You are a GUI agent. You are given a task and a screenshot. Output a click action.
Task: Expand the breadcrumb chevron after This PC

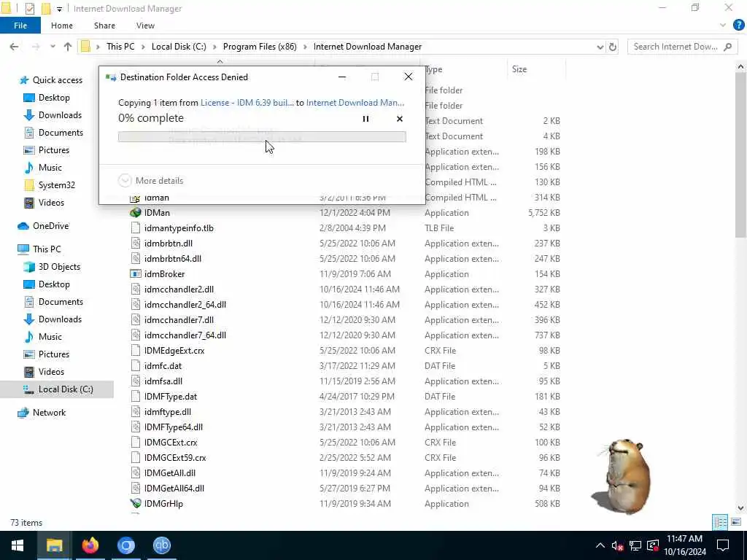point(143,47)
